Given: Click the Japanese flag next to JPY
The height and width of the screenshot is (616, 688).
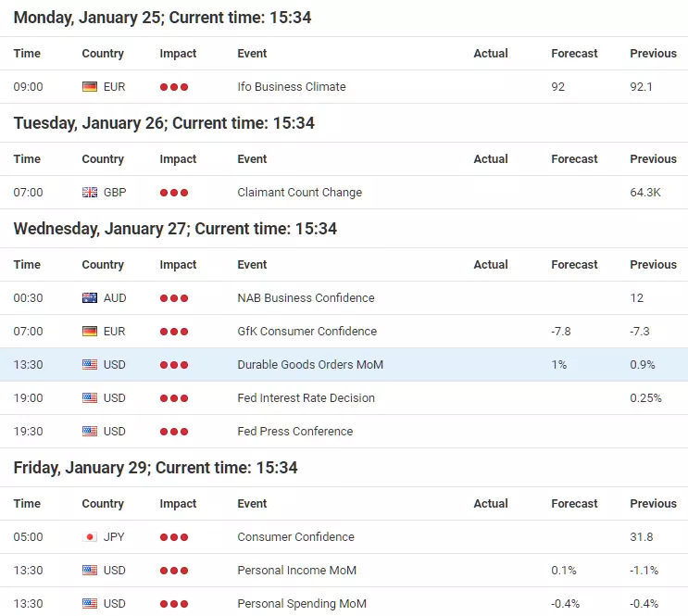Looking at the screenshot, I should pos(90,537).
